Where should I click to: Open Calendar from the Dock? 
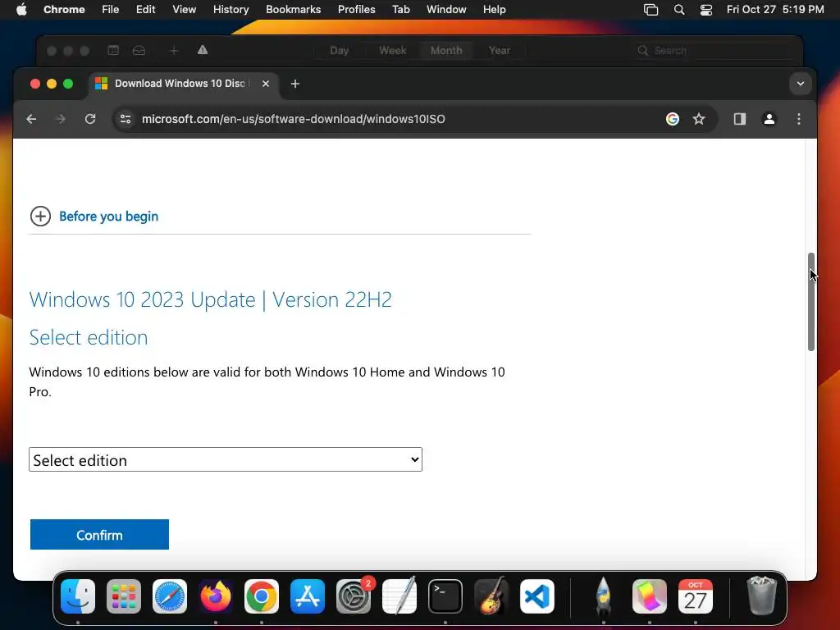696,596
